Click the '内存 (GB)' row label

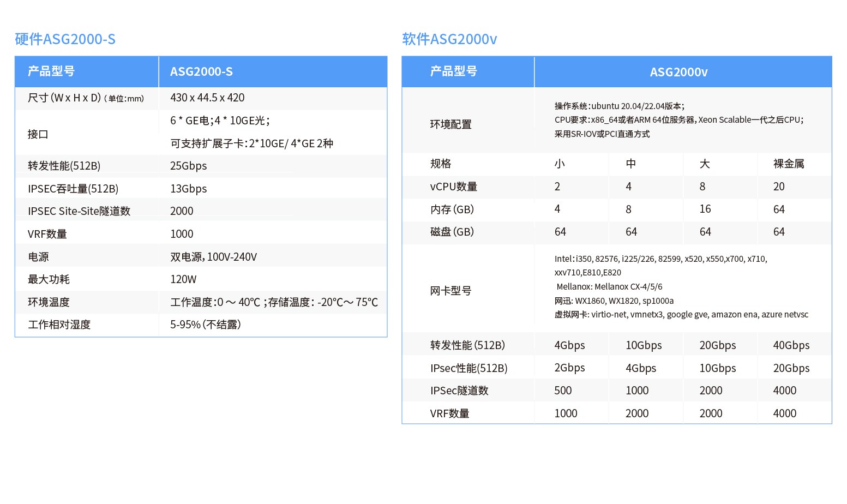(x=452, y=209)
